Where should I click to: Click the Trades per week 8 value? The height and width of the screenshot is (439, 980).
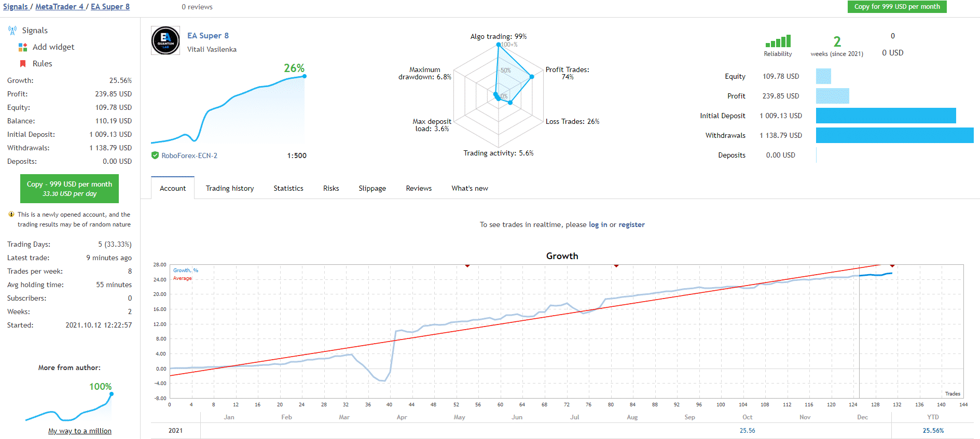[x=130, y=271]
